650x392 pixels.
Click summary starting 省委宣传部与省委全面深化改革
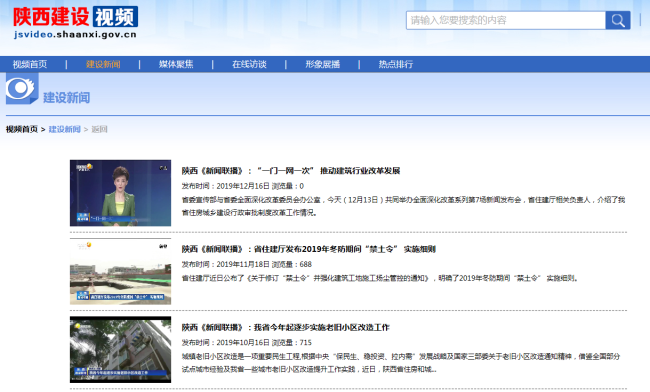click(403, 206)
